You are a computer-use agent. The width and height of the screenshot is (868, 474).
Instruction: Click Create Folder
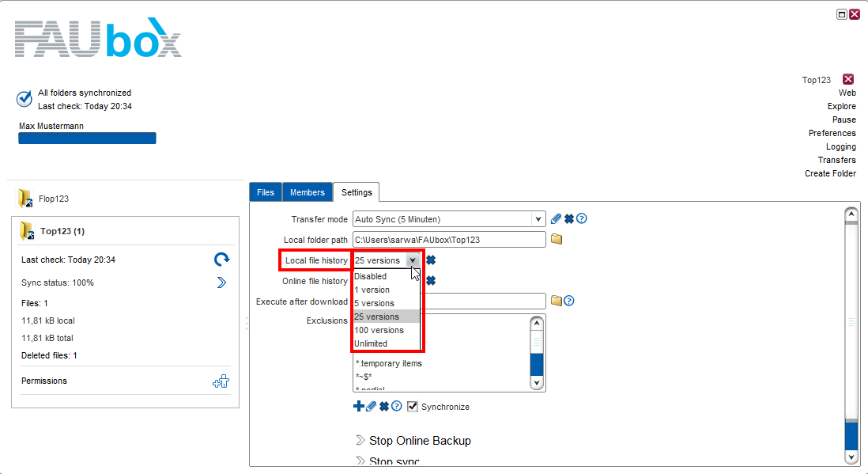click(x=830, y=173)
